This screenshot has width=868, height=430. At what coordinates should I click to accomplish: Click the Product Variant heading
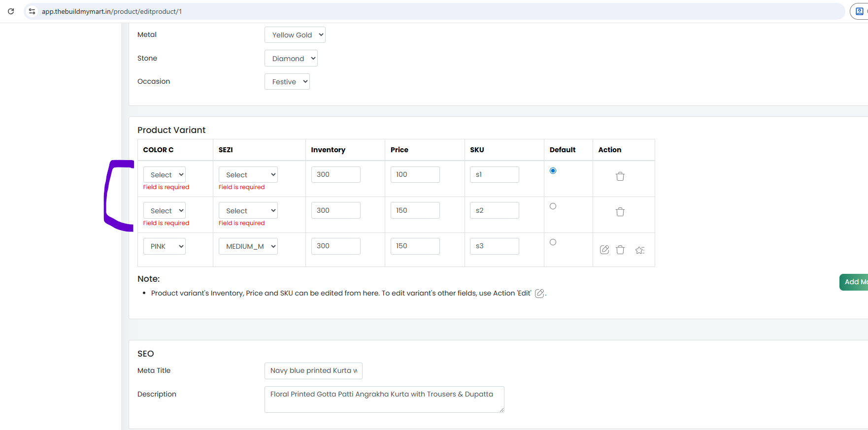click(171, 130)
